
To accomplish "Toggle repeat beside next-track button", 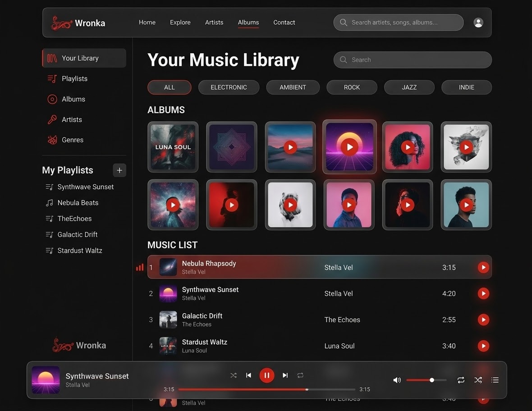I will pyautogui.click(x=300, y=375).
